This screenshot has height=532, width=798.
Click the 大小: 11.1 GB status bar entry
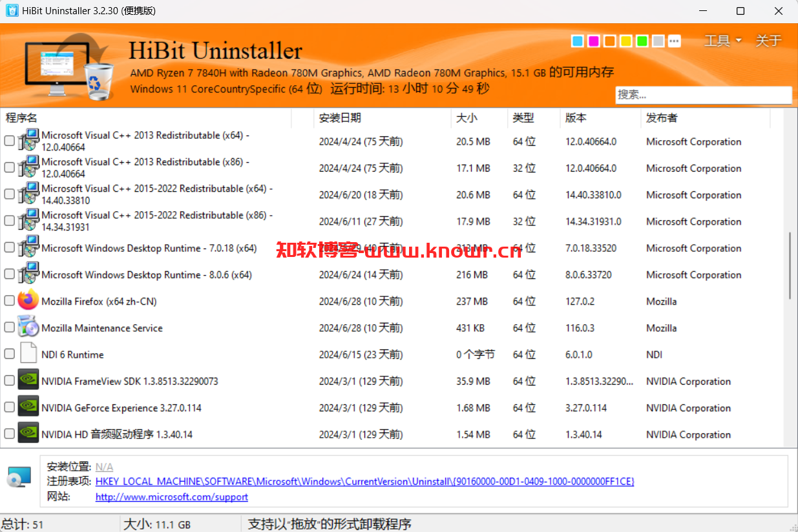[157, 524]
